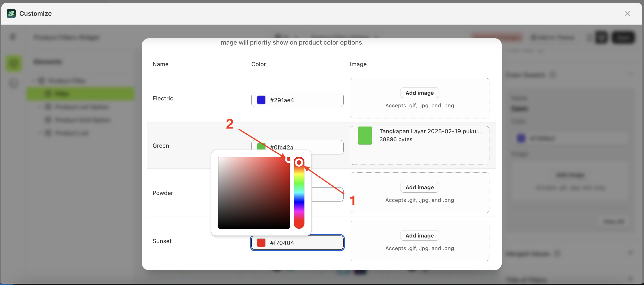
Task: Select the green Elements icon in left sidebar
Action: (x=14, y=63)
